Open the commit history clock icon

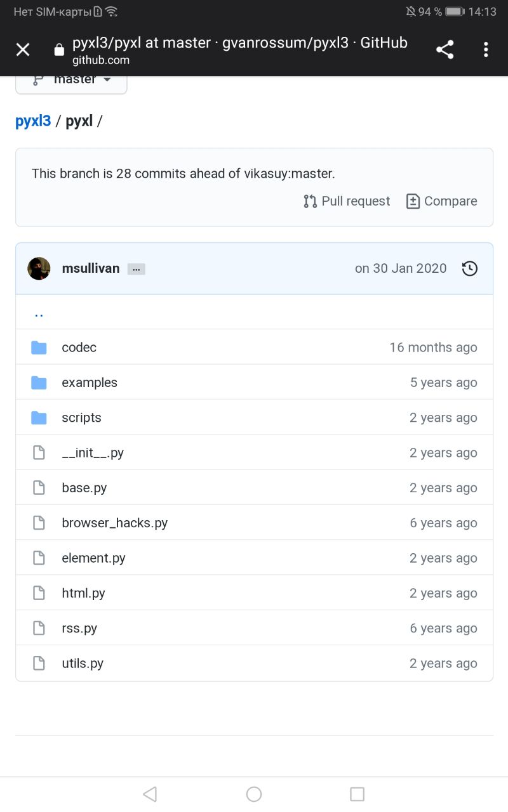tap(469, 268)
